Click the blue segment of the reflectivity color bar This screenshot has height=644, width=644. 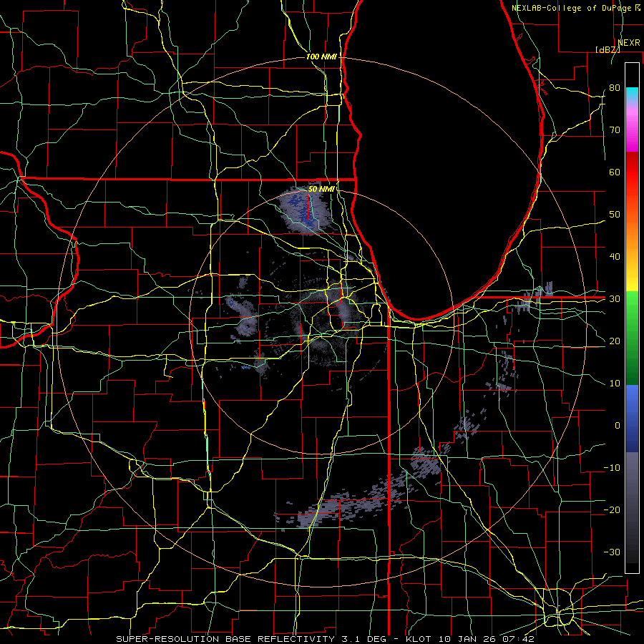point(632,418)
